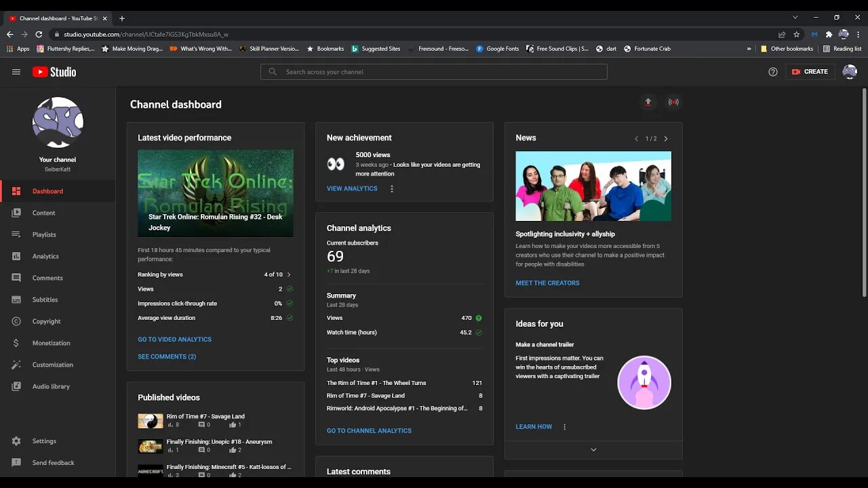Image resolution: width=868 pixels, height=488 pixels.
Task: Open the Reading list
Action: pyautogui.click(x=842, y=49)
